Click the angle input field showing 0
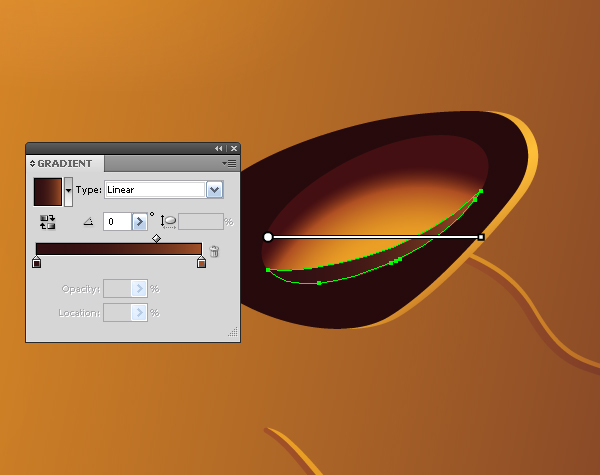Screen dimensions: 600x475 (x=117, y=222)
